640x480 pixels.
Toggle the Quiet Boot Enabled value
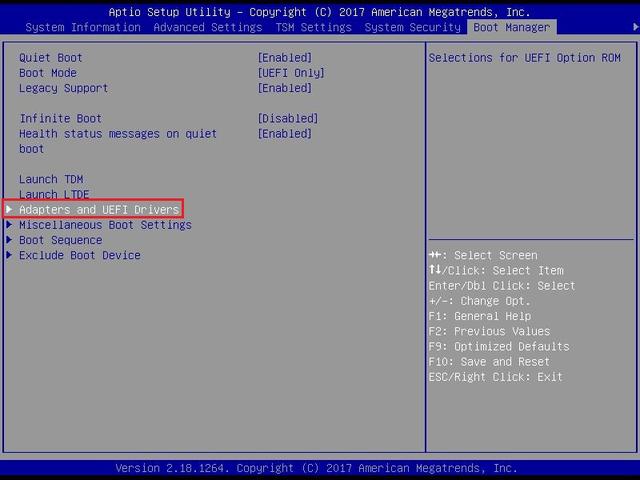285,58
